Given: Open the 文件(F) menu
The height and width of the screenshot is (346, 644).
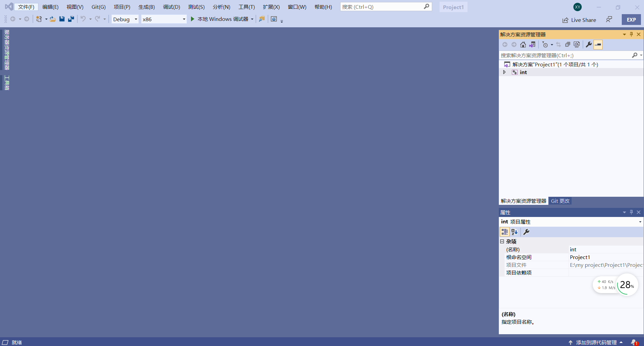Looking at the screenshot, I should (x=26, y=7).
